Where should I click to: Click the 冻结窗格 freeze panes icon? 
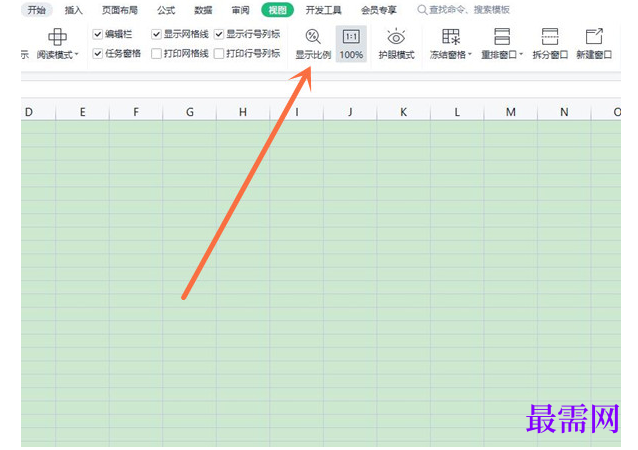[x=450, y=37]
